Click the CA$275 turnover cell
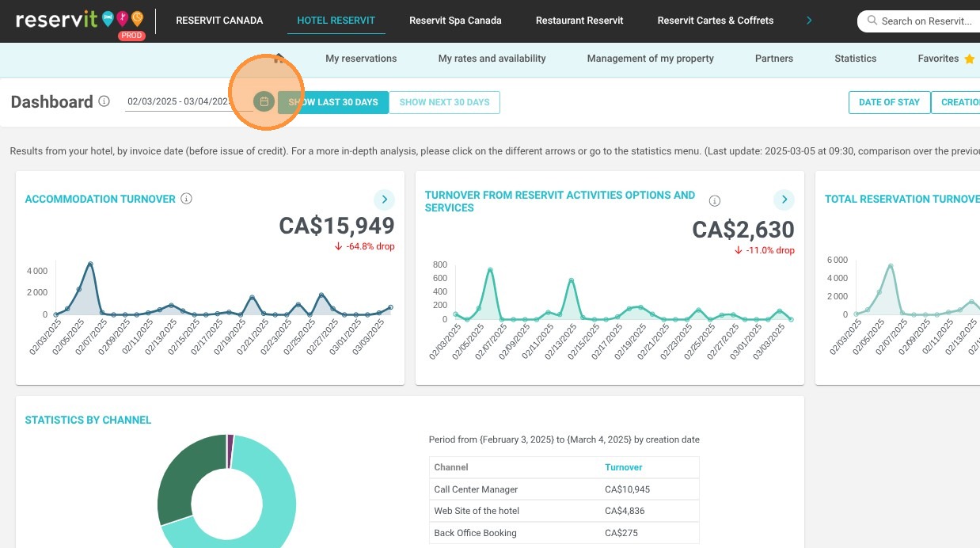 pyautogui.click(x=622, y=533)
